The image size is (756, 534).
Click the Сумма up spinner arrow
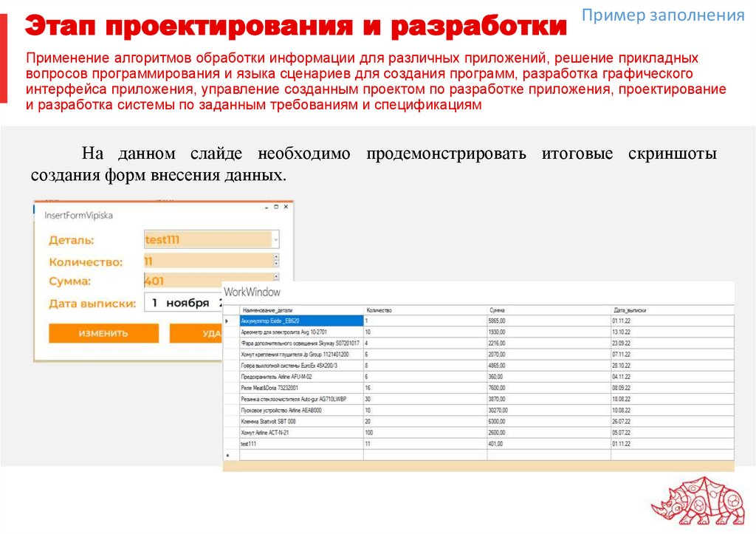[x=276, y=276]
